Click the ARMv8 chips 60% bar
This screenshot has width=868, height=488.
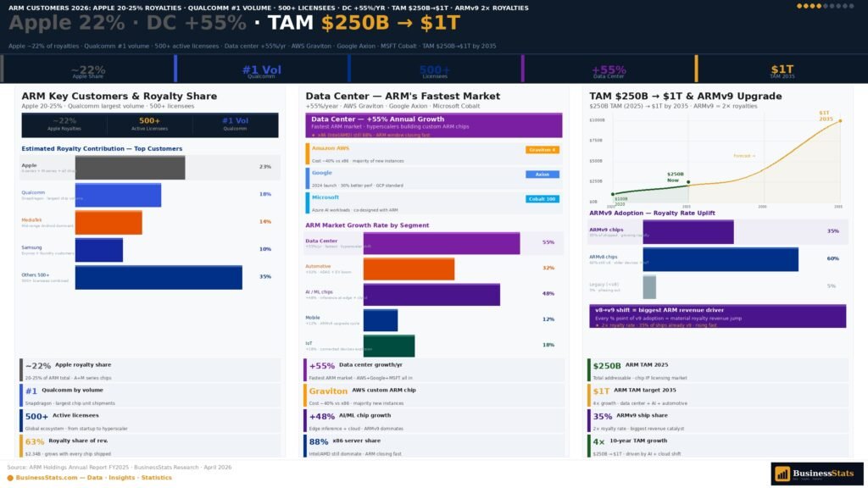(x=720, y=259)
